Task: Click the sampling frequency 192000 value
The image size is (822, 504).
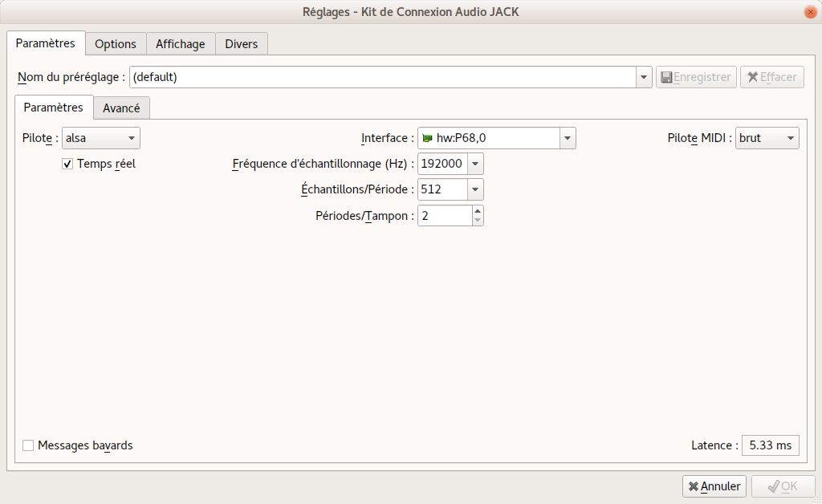Action: [442, 164]
